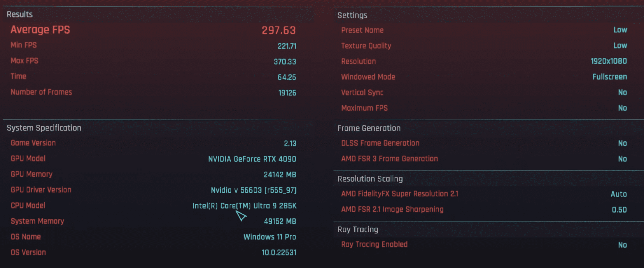Screen dimensions: 644x268
Task: Click the Texture Quality Low value
Action: pos(620,46)
